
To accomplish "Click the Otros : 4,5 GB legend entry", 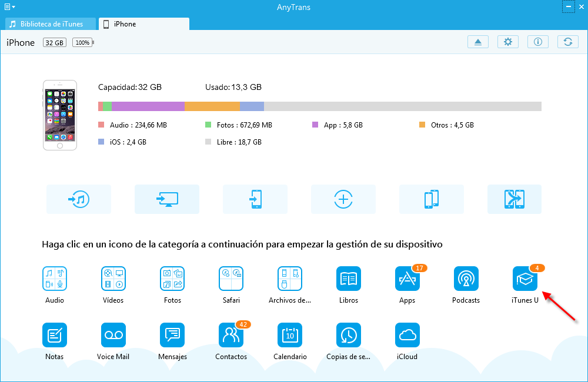I will pos(447,125).
